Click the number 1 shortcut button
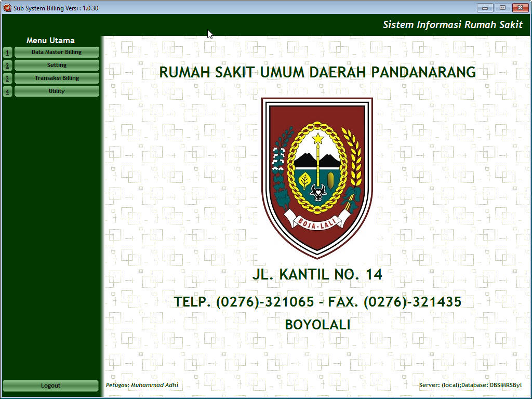Image resolution: width=532 pixels, height=399 pixels. pos(7,52)
